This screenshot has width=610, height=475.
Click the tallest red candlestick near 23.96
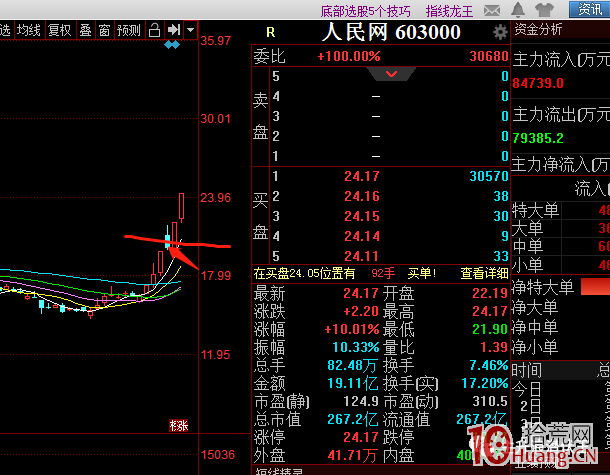point(181,207)
